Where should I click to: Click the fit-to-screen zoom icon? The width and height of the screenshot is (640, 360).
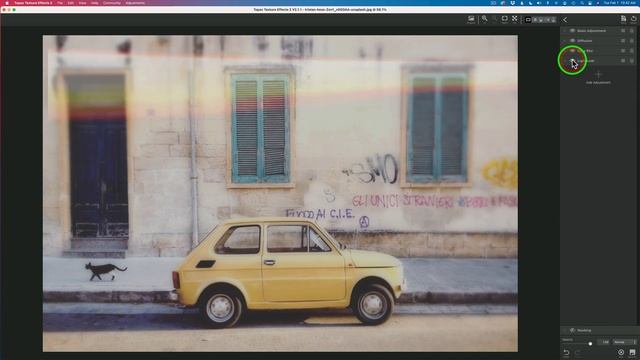click(504, 19)
